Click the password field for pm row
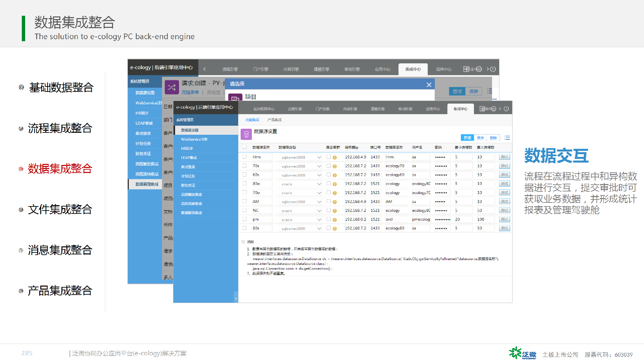The width and height of the screenshot is (644, 362). [x=443, y=219]
